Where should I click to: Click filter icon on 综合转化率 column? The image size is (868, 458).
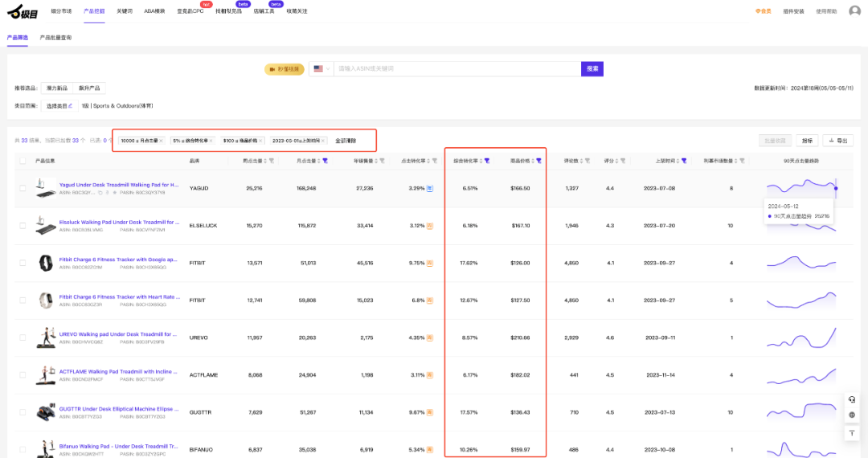486,161
